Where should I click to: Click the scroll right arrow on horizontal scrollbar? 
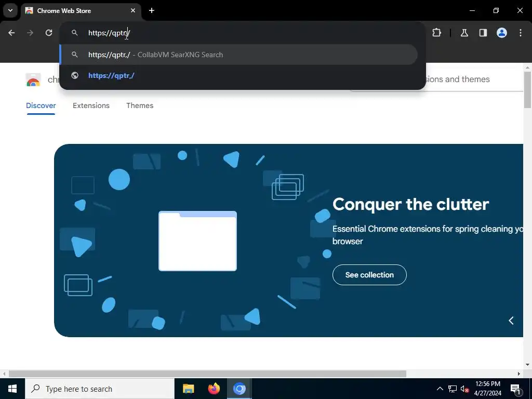[x=519, y=374]
